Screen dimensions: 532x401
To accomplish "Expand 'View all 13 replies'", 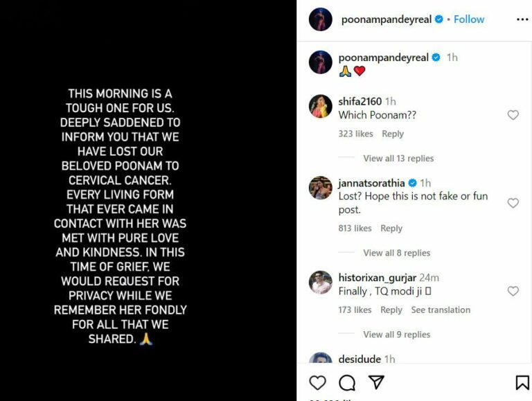I will pyautogui.click(x=398, y=159).
